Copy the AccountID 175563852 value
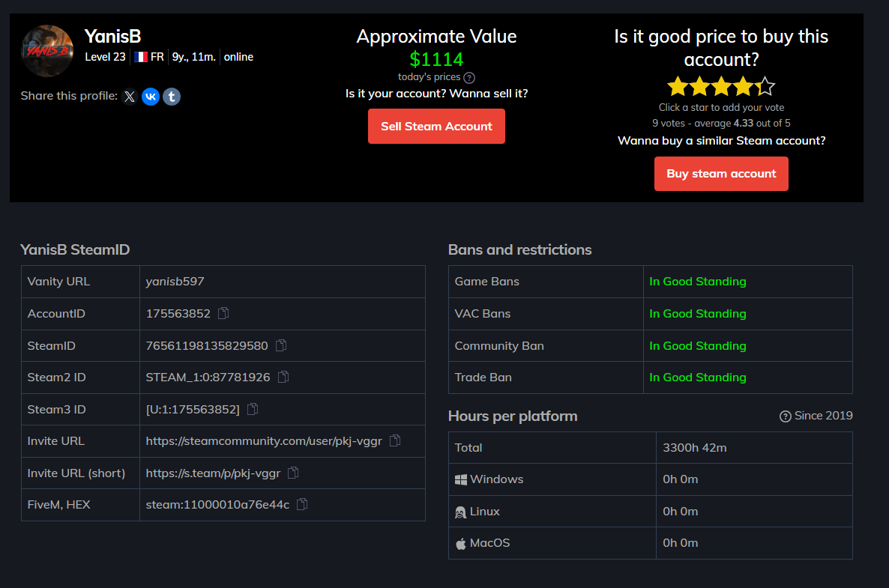This screenshot has width=889, height=588. click(x=223, y=313)
